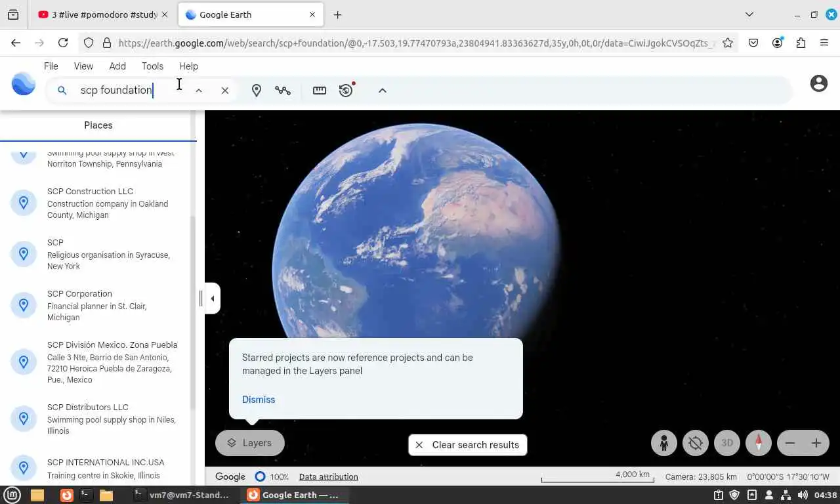Click the search magnifier icon
Viewport: 840px width, 504px height.
(x=62, y=91)
